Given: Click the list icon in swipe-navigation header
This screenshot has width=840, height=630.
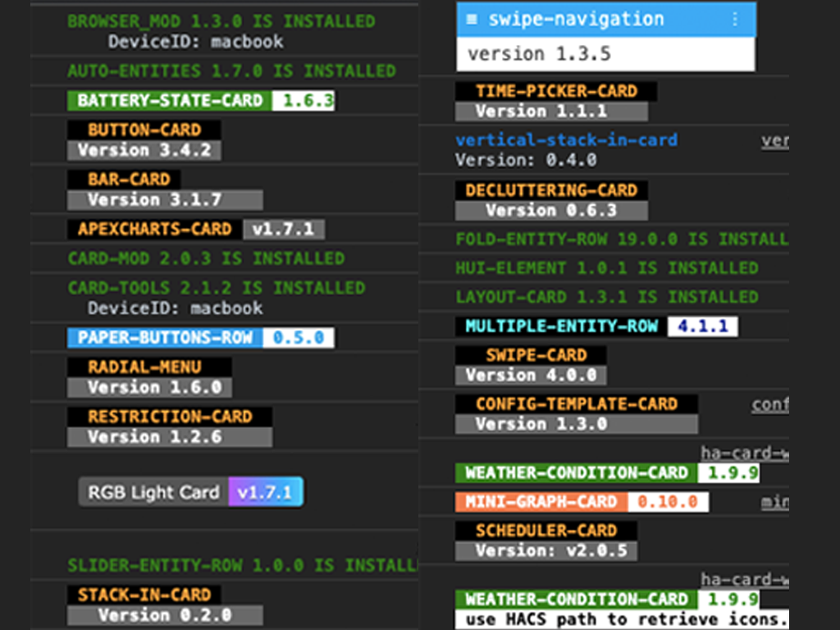Looking at the screenshot, I should (x=471, y=19).
